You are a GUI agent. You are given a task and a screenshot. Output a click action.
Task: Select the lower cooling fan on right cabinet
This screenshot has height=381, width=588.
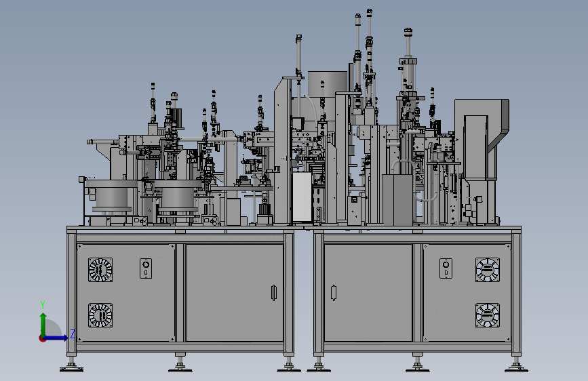[x=488, y=315]
